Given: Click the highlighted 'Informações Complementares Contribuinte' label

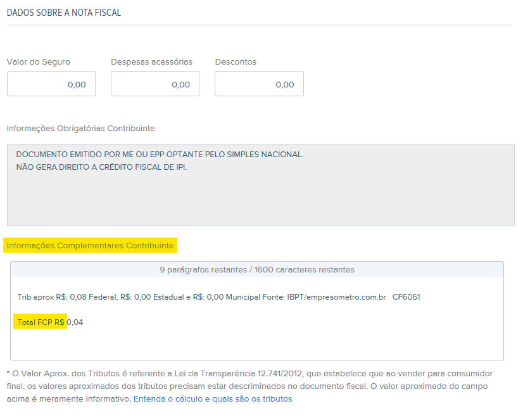Looking at the screenshot, I should (x=90, y=245).
